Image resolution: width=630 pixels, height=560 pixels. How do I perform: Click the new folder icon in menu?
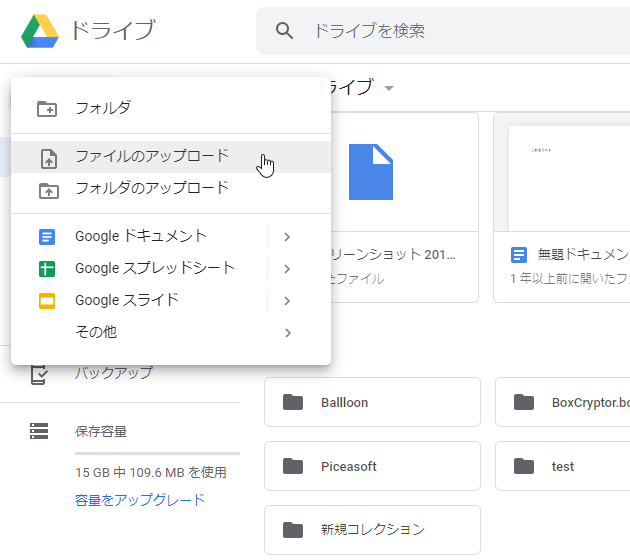pyautogui.click(x=47, y=108)
